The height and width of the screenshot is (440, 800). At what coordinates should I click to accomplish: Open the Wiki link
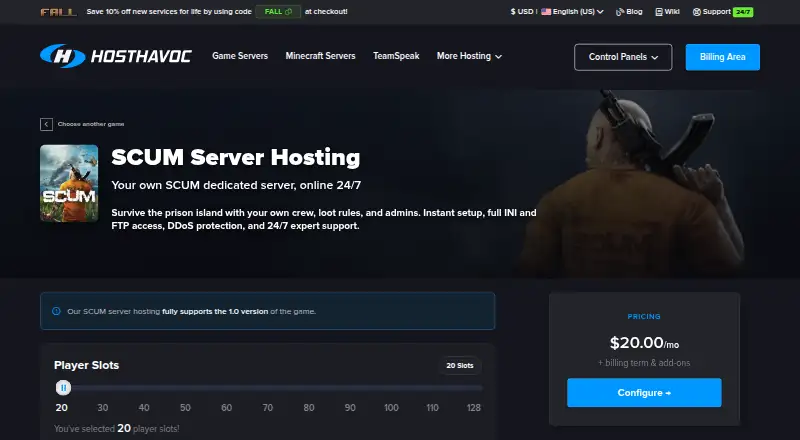[x=667, y=11]
